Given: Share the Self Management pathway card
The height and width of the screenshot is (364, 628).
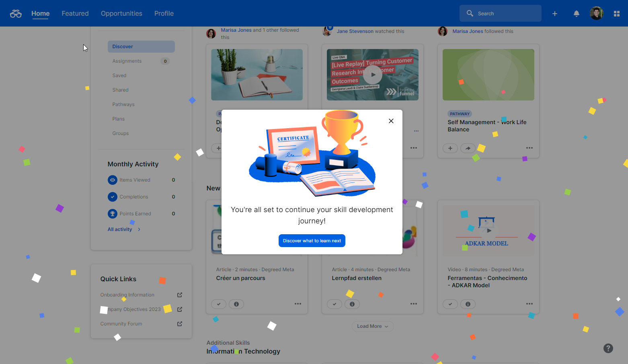Looking at the screenshot, I should (468, 148).
